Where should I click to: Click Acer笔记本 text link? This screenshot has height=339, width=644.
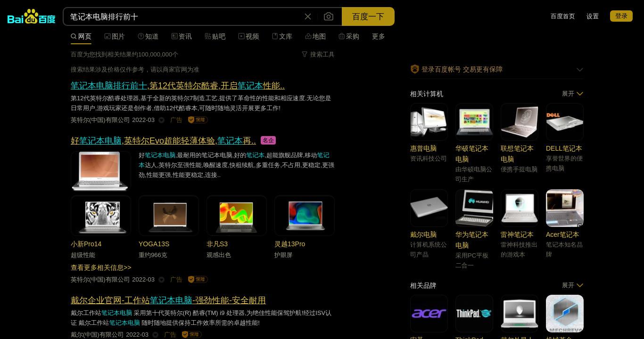(x=562, y=234)
